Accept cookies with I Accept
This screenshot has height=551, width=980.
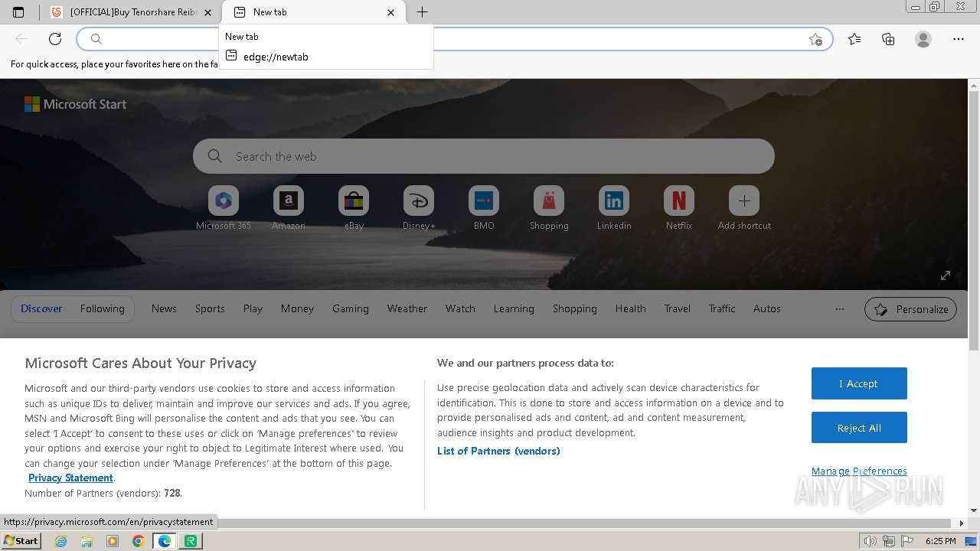pyautogui.click(x=859, y=383)
